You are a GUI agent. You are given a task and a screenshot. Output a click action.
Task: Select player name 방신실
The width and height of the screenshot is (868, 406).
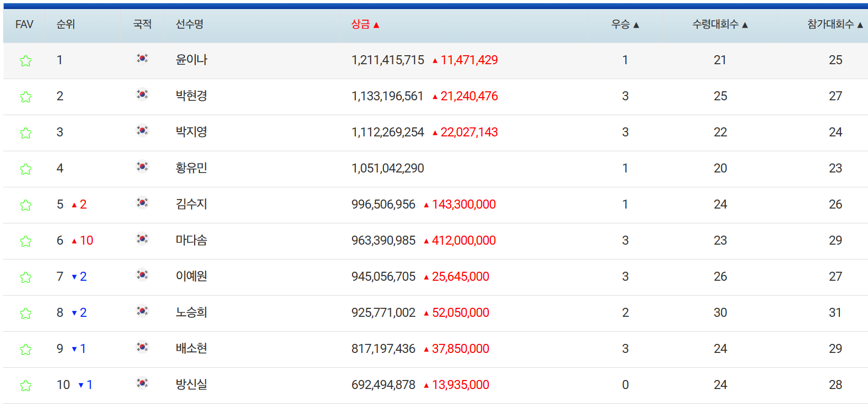pyautogui.click(x=191, y=385)
